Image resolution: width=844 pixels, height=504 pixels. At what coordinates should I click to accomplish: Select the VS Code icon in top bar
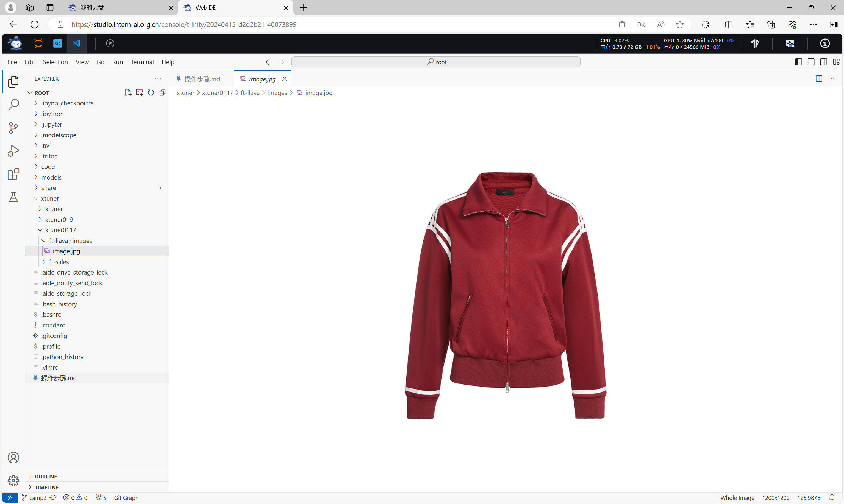[77, 43]
